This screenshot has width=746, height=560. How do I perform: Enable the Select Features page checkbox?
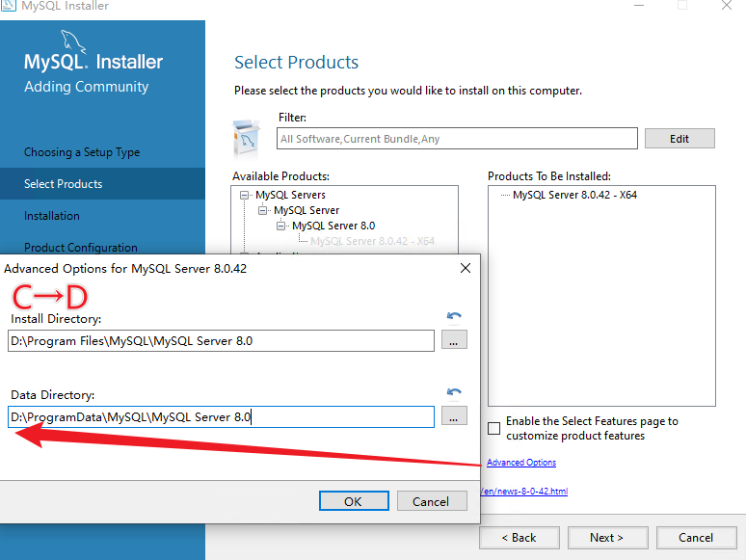pos(494,428)
